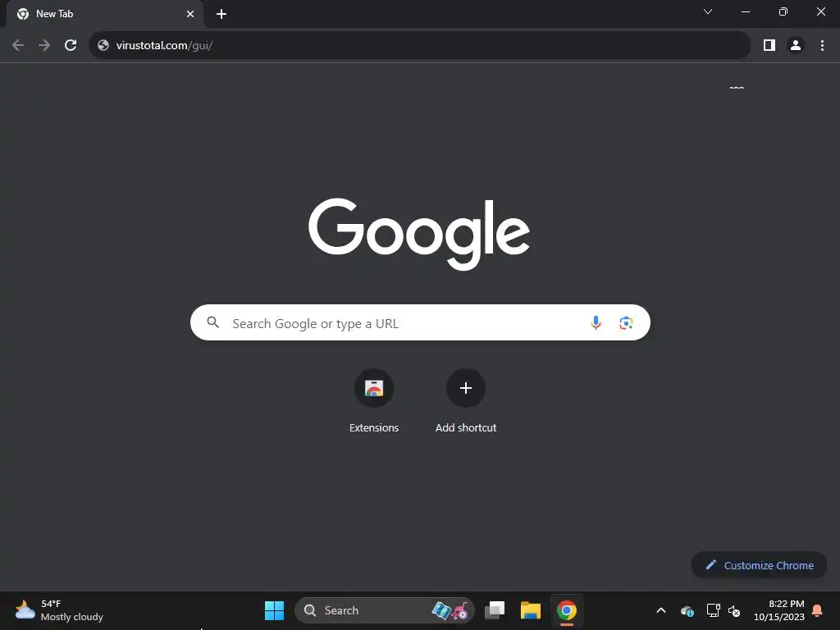This screenshot has height=630, width=840.
Task: Click the OneDrive cloud tray icon
Action: (x=687, y=610)
